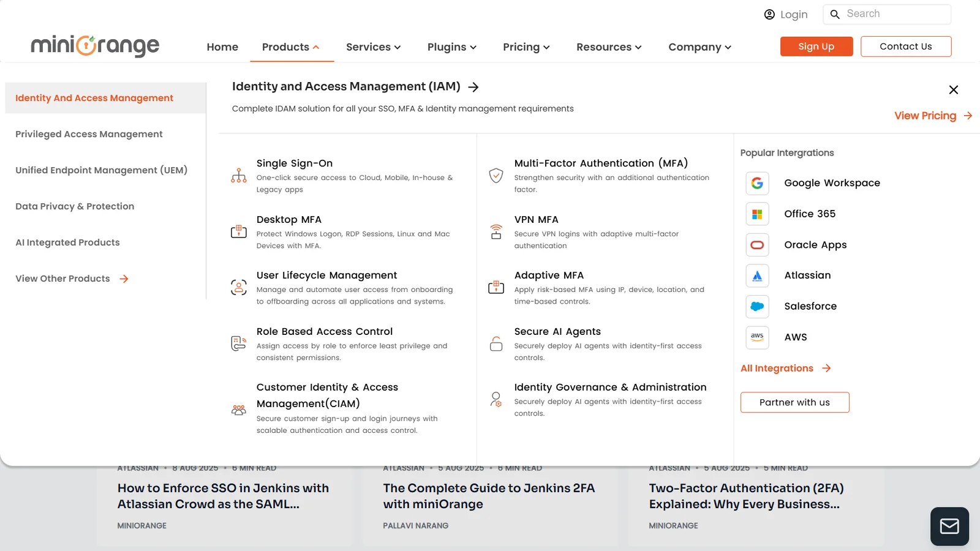Click the Secure AI Agents lock icon
The image size is (980, 551).
[x=496, y=343]
